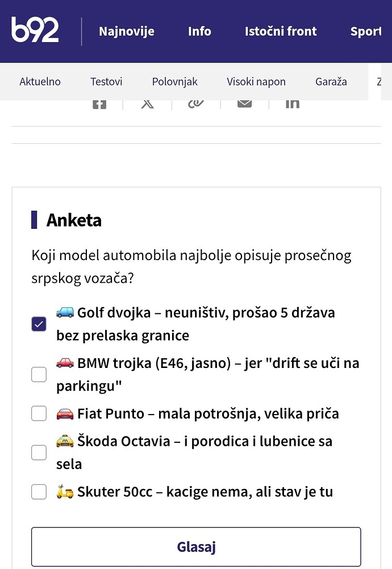
Task: Open Istočni front menu item
Action: [281, 31]
